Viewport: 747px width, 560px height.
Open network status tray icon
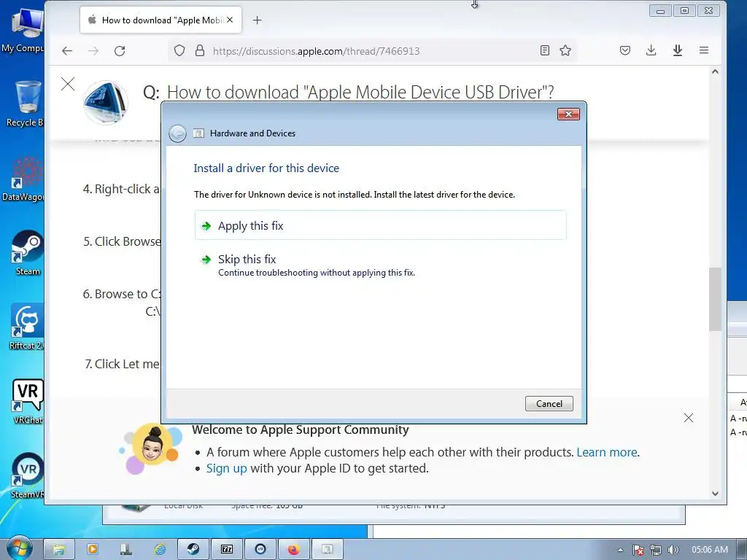click(x=656, y=550)
